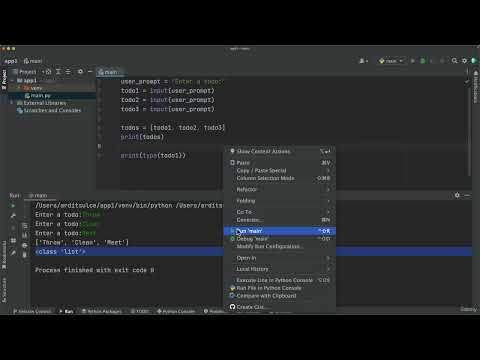Click the print icon in Run console
480x360 pixels.
tap(25, 245)
